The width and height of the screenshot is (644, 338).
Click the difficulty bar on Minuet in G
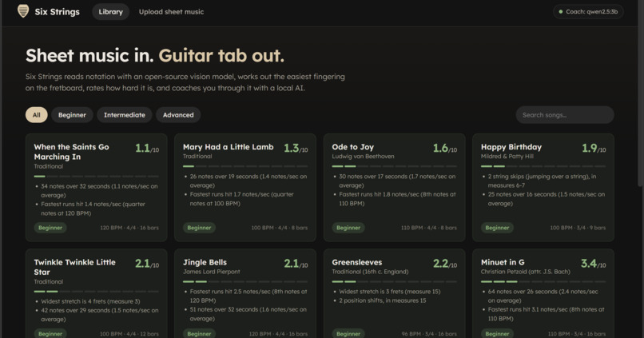click(543, 282)
